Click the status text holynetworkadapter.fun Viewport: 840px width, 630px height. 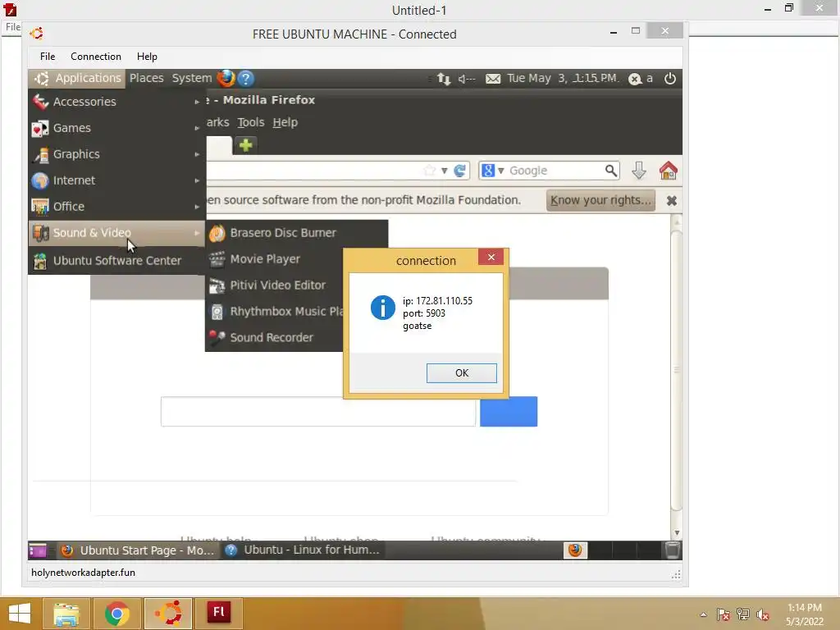click(x=83, y=573)
